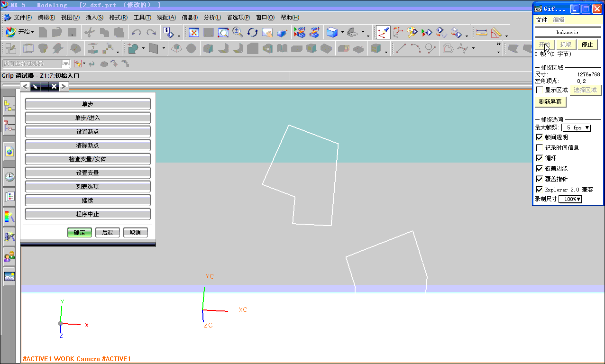Open the Roles sidebar icon
This screenshot has height=364, width=605.
(x=9, y=257)
